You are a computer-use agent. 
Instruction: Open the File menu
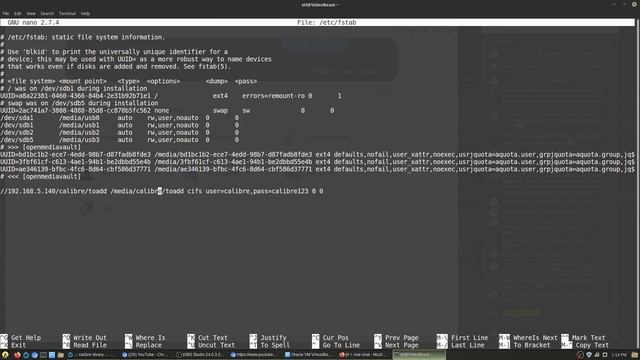[6, 13]
